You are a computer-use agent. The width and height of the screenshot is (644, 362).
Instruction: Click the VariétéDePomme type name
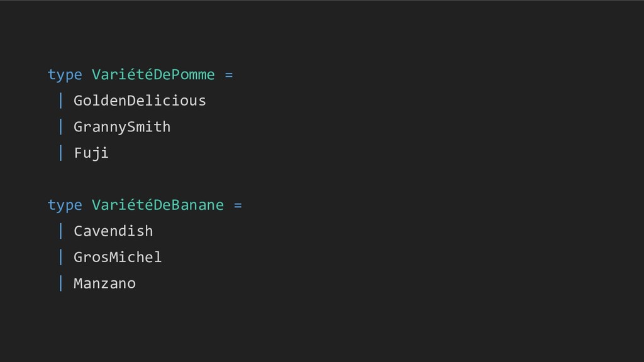click(153, 74)
